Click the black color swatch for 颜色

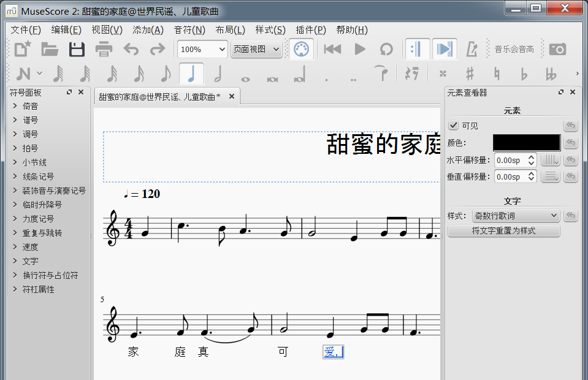coord(526,143)
